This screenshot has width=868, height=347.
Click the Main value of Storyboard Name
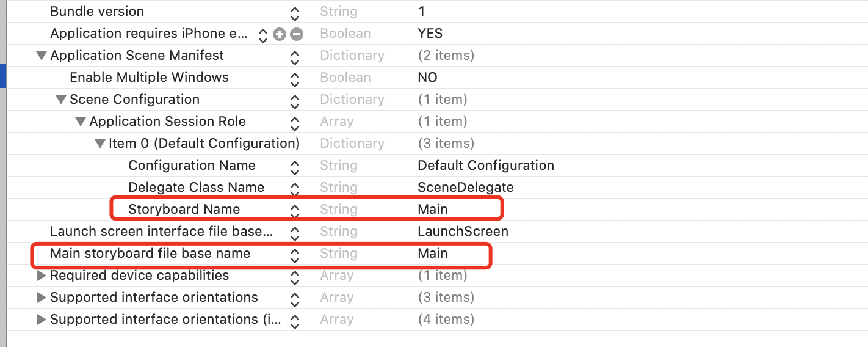point(433,210)
